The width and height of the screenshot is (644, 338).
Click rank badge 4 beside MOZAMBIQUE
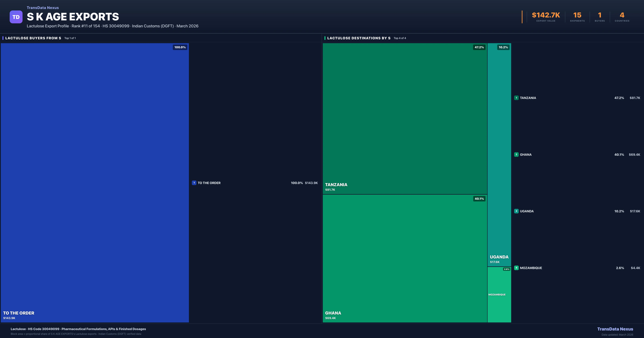516,268
